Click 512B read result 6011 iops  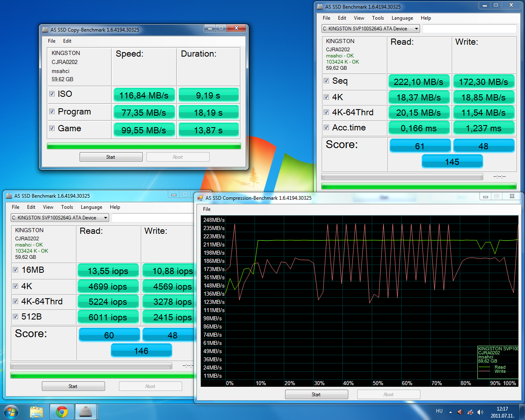[108, 317]
